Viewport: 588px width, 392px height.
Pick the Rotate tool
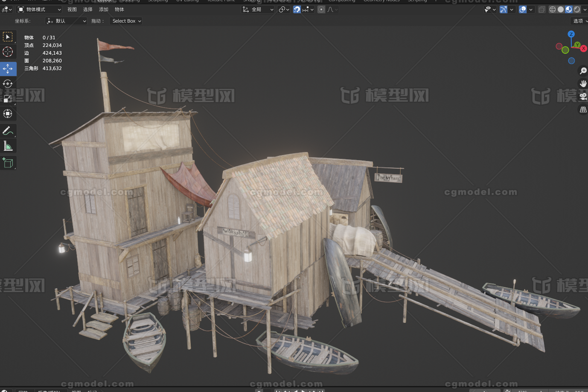(x=8, y=83)
